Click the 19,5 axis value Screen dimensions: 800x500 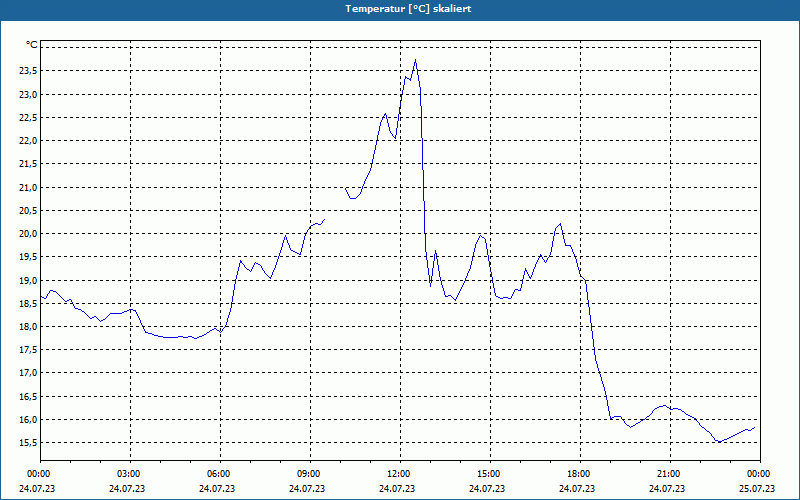pyautogui.click(x=28, y=257)
